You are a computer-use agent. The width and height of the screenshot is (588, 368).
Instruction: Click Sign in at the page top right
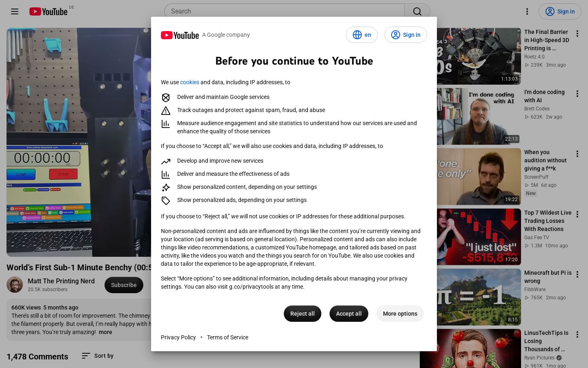560,11
